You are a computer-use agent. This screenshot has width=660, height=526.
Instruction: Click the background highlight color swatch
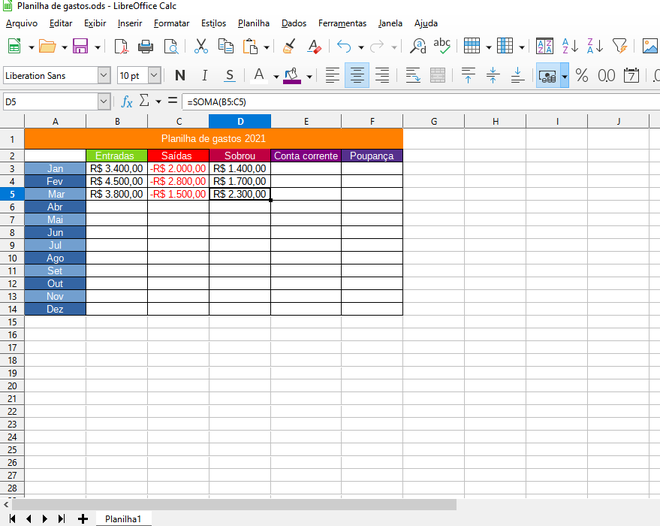click(x=291, y=75)
